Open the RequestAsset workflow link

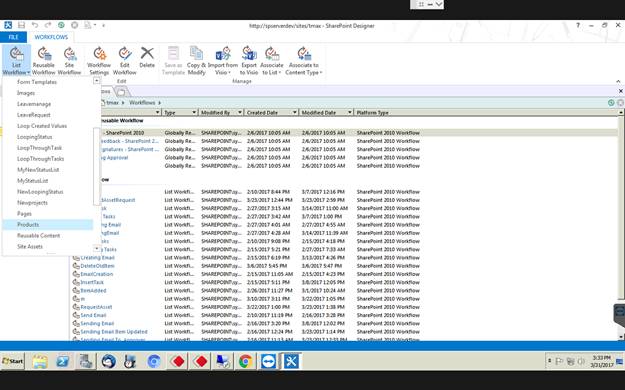(x=96, y=307)
